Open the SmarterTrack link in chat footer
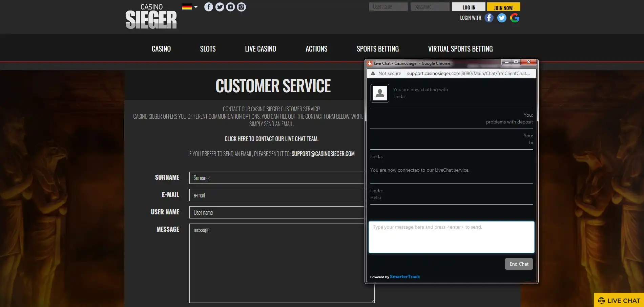 [x=405, y=277]
